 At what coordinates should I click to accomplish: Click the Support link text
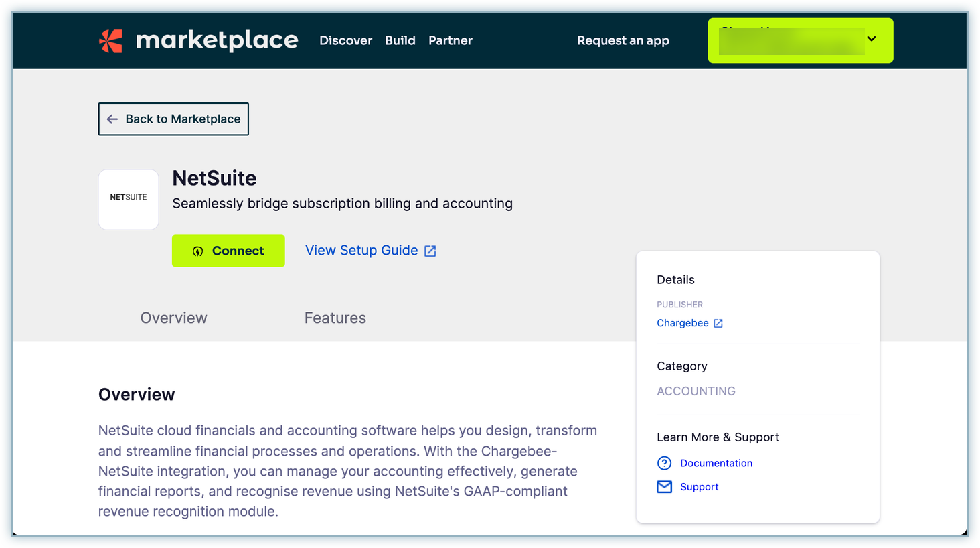[699, 487]
